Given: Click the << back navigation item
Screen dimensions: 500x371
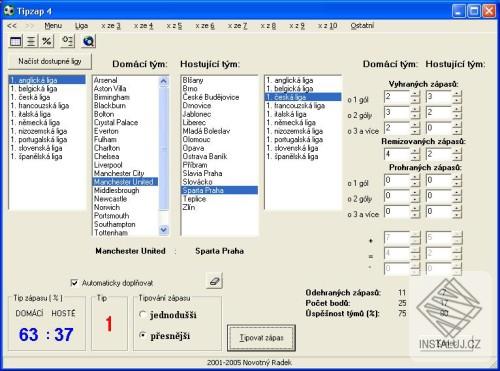Looking at the screenshot, I should coord(12,26).
